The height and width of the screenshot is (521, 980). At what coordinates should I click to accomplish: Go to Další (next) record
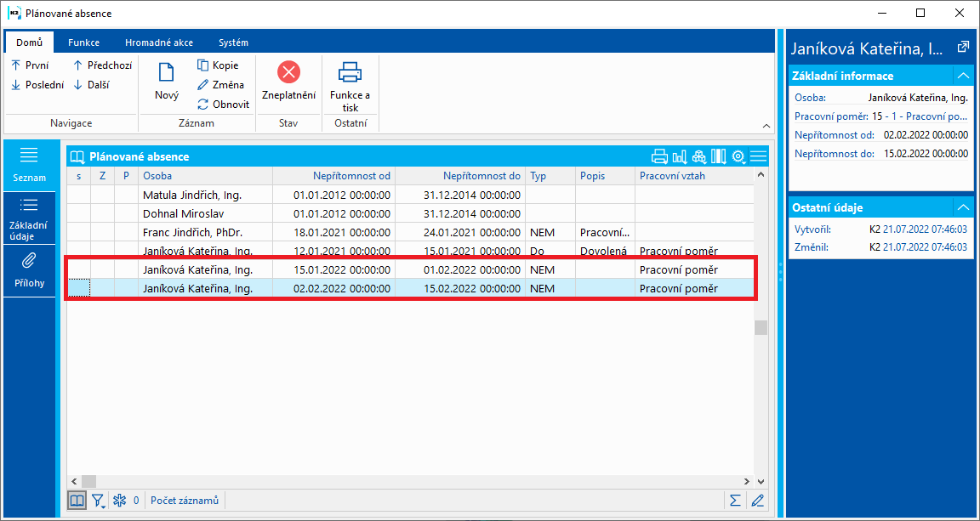(x=91, y=85)
